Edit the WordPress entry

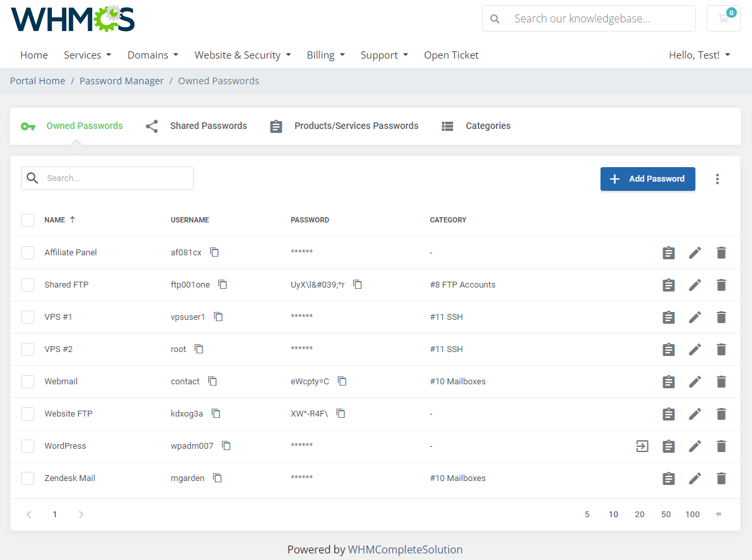tap(695, 446)
